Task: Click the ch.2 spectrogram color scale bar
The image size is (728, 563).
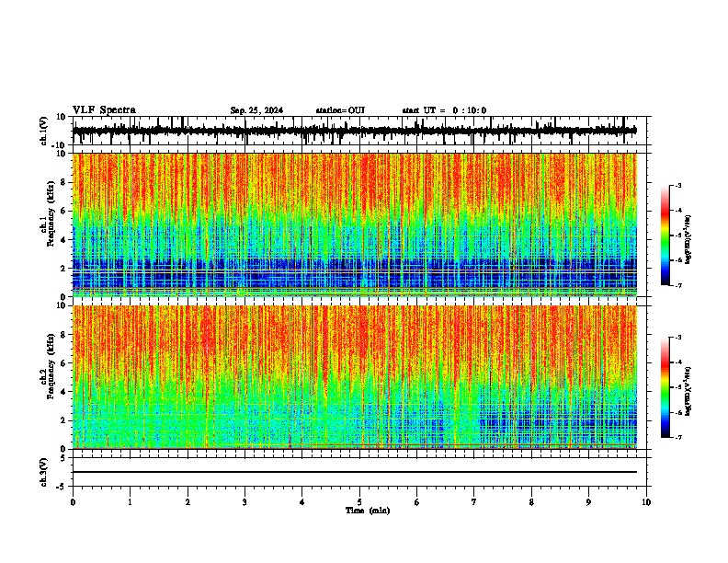Action: tap(665, 387)
